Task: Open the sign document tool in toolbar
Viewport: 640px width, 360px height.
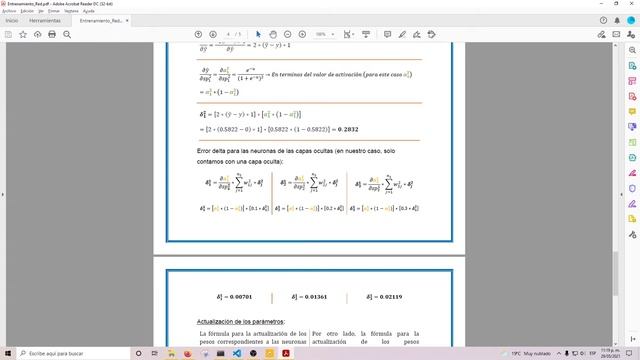Action: click(x=417, y=34)
